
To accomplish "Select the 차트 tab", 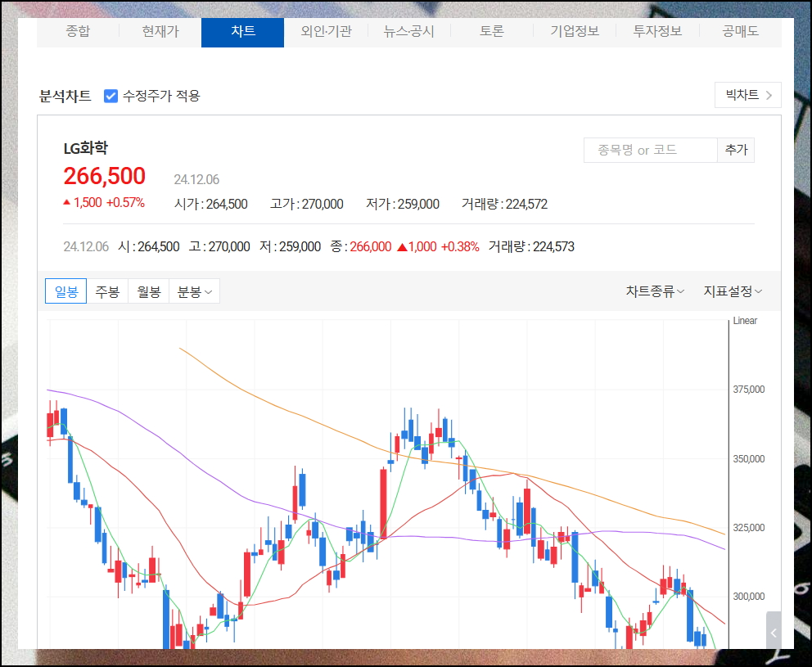I will (243, 32).
